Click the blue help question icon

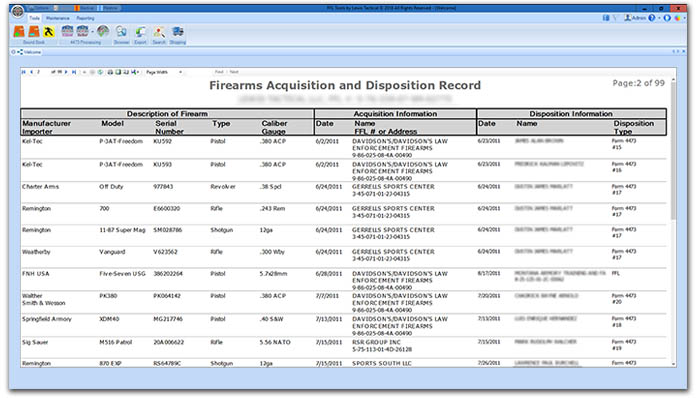652,18
